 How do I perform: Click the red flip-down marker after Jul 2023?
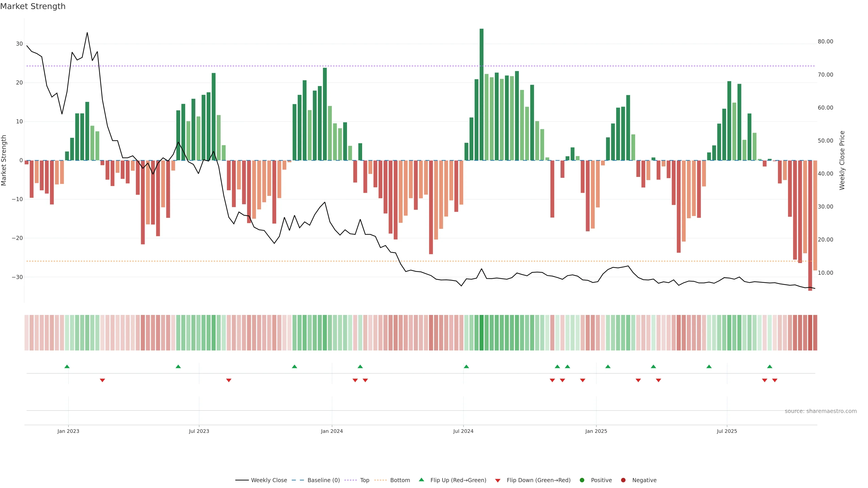tap(229, 380)
